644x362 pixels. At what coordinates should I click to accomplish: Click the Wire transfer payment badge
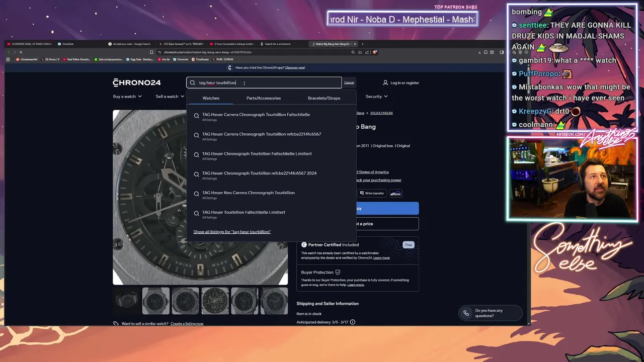(372, 194)
